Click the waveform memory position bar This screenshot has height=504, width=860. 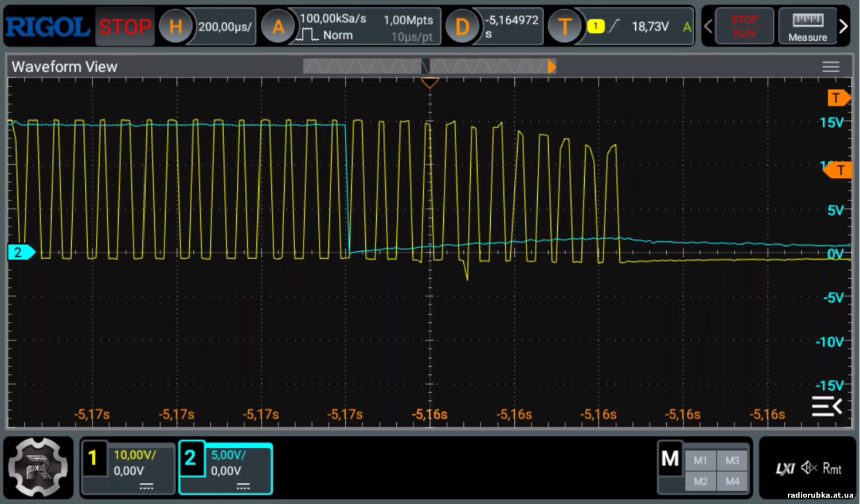tap(429, 67)
